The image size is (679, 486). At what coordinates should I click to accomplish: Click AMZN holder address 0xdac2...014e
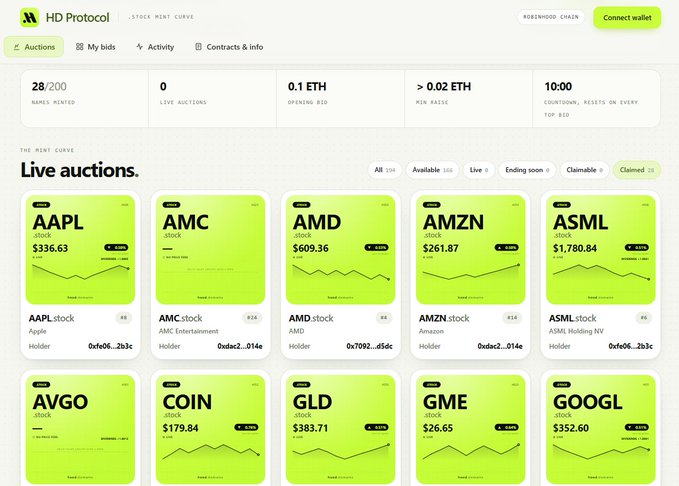(500, 346)
